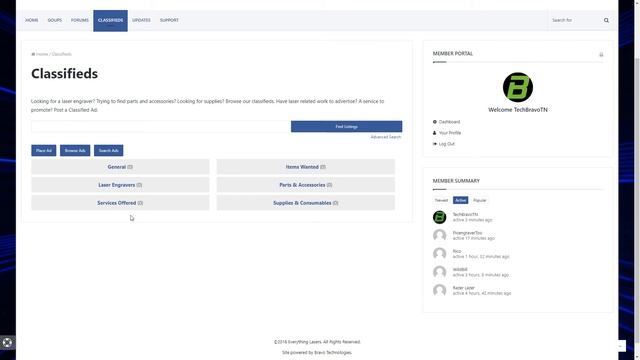Click the top Search for input field
This screenshot has width=640, height=360.
point(576,20)
